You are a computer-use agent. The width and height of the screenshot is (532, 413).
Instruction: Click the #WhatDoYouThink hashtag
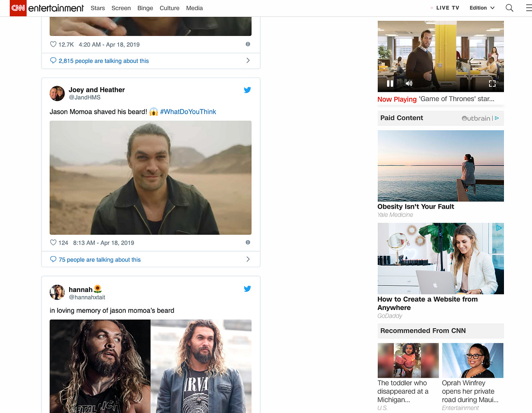pos(188,112)
